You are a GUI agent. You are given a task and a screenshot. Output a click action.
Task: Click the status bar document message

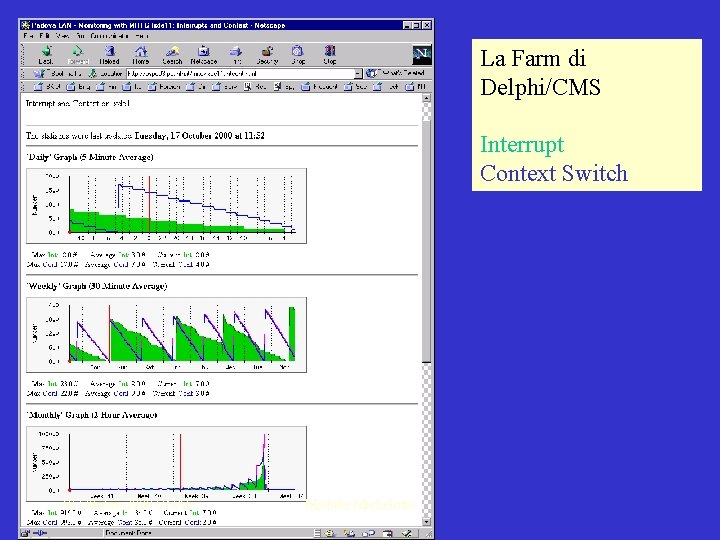[128, 533]
